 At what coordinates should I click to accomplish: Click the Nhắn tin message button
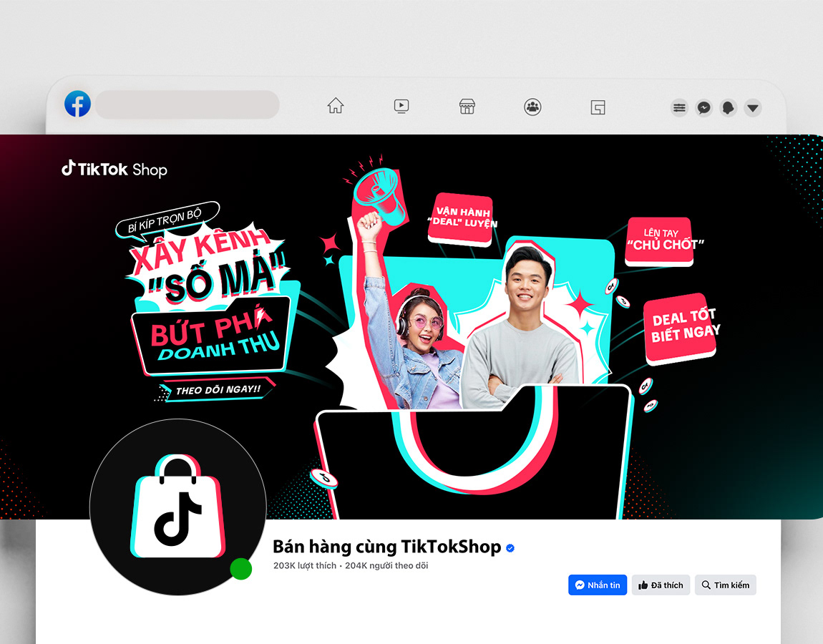(598, 585)
